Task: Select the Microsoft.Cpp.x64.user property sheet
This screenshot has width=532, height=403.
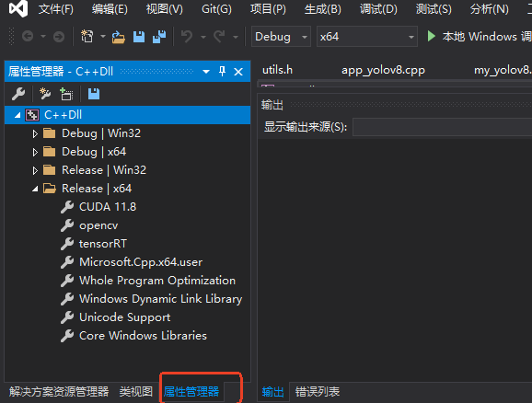Action: click(x=141, y=262)
